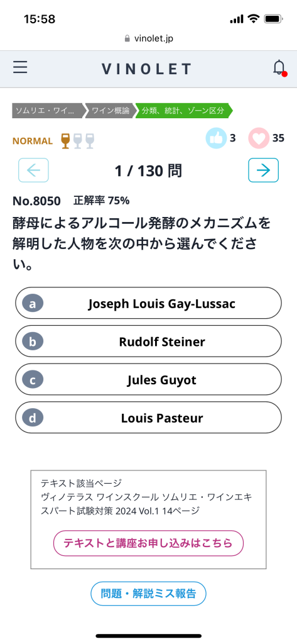
Task: Click the 1 / 130 問 counter
Action: click(148, 171)
